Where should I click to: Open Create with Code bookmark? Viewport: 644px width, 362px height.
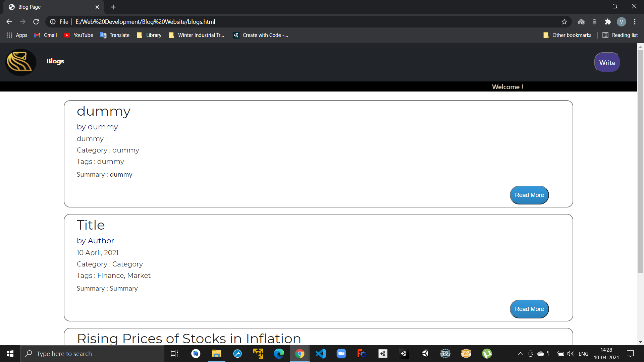[x=261, y=35]
